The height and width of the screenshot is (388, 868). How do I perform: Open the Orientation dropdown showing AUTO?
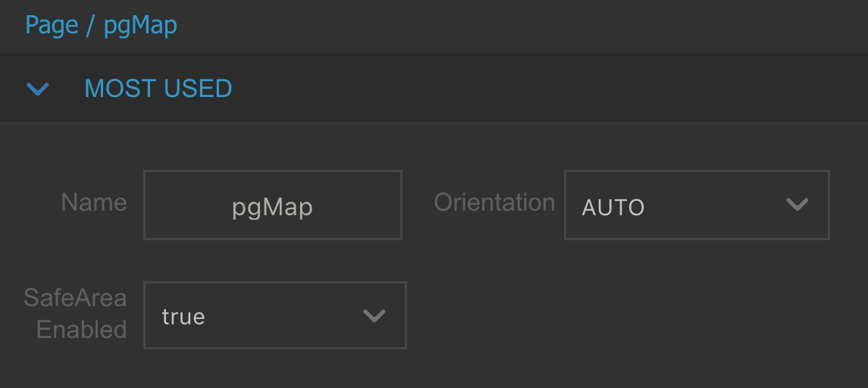[697, 205]
